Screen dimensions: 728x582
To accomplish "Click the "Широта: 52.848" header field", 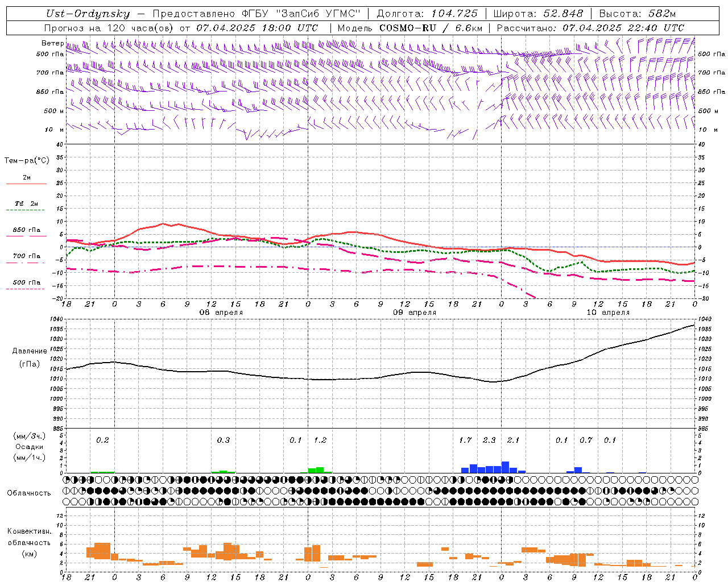I will [538, 14].
